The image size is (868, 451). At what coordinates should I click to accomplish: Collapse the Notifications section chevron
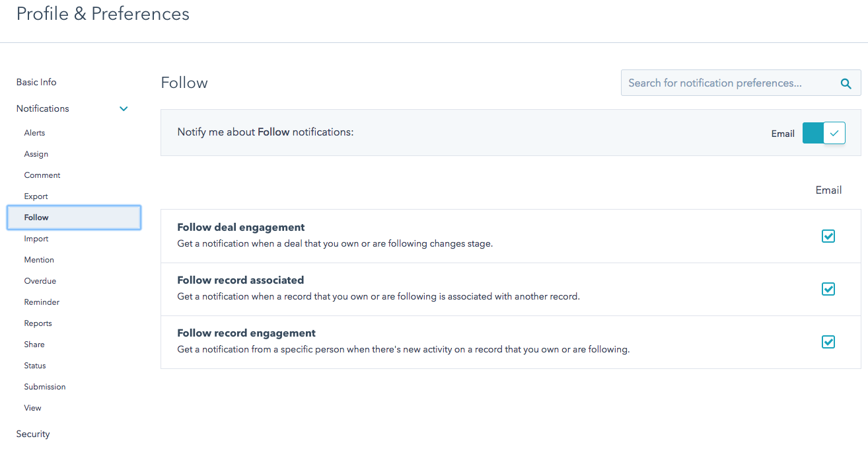tap(124, 108)
